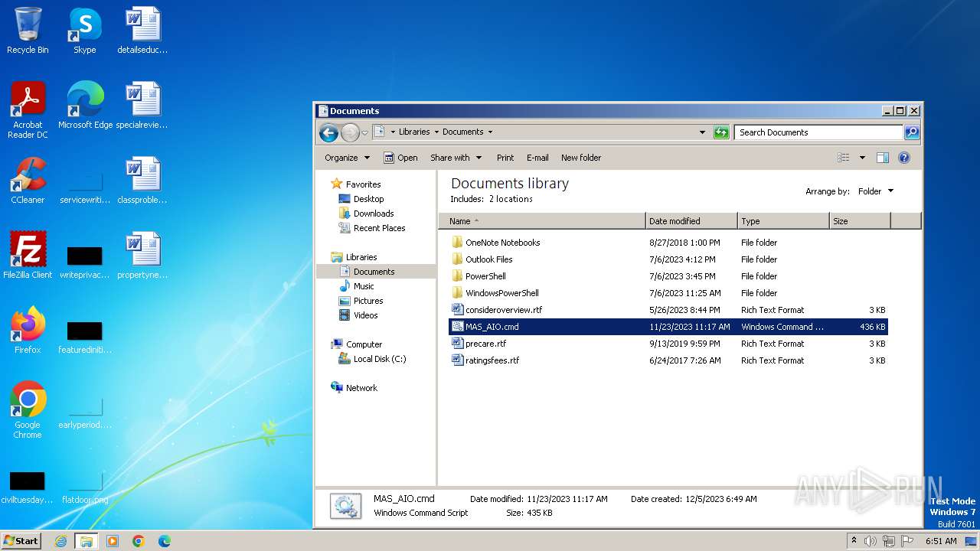
Task: Sort by the Size column header
Action: pyautogui.click(x=860, y=221)
